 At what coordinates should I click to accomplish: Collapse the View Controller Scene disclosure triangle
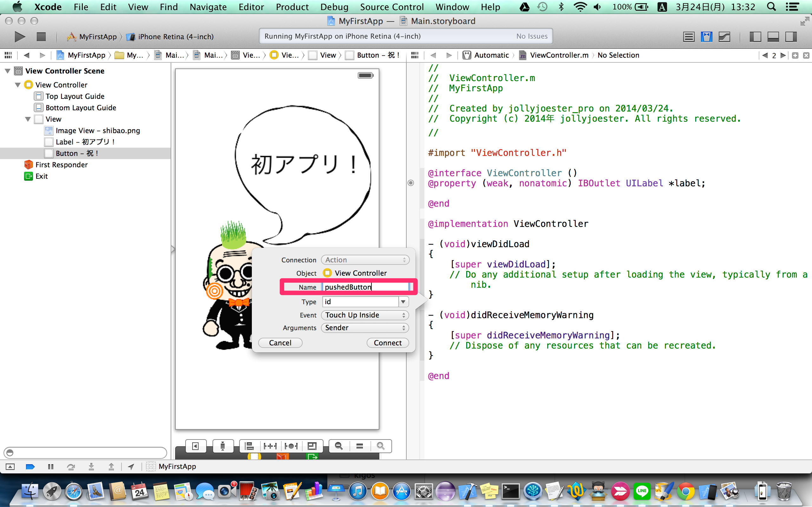tap(7, 71)
